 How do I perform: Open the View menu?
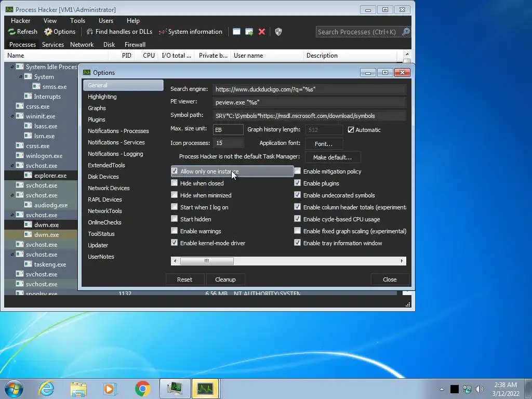click(x=50, y=21)
